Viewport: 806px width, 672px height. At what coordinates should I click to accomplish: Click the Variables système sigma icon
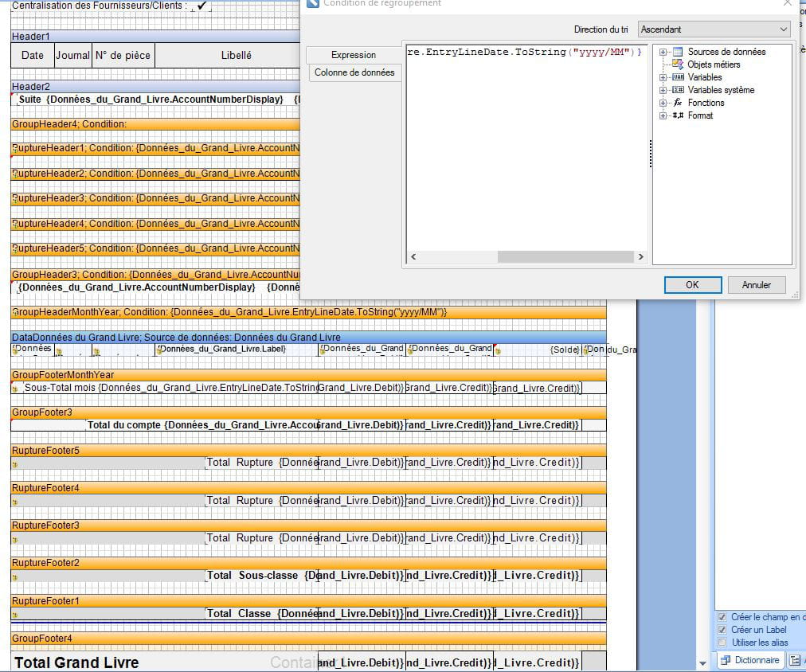[678, 90]
